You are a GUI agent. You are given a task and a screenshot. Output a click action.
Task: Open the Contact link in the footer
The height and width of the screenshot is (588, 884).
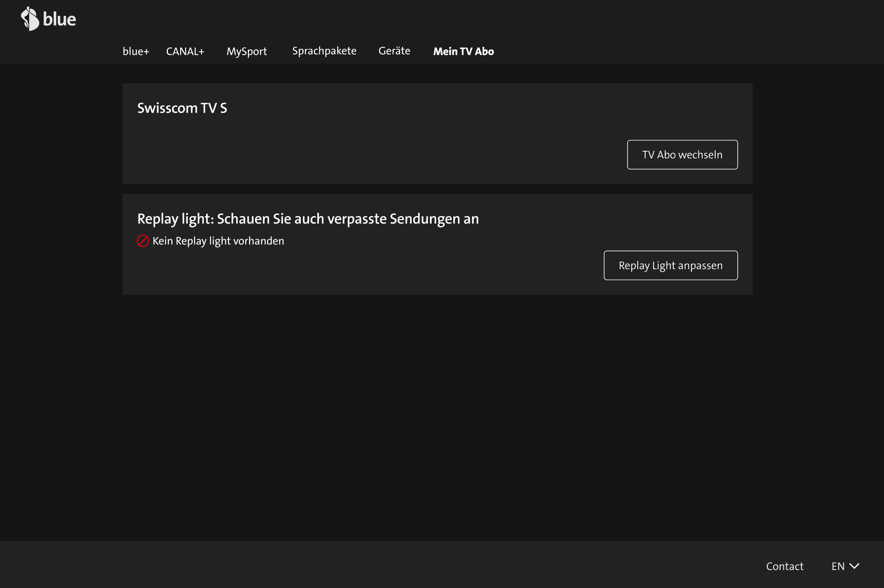pos(785,566)
